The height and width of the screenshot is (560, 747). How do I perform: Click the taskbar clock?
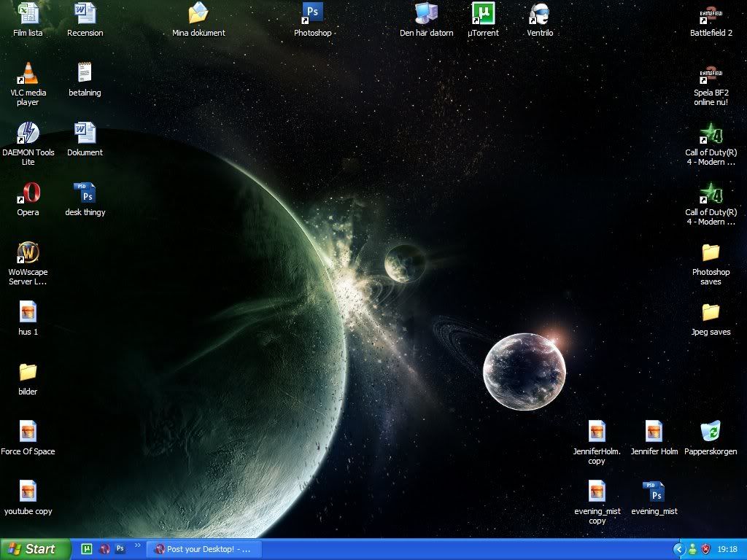click(727, 549)
